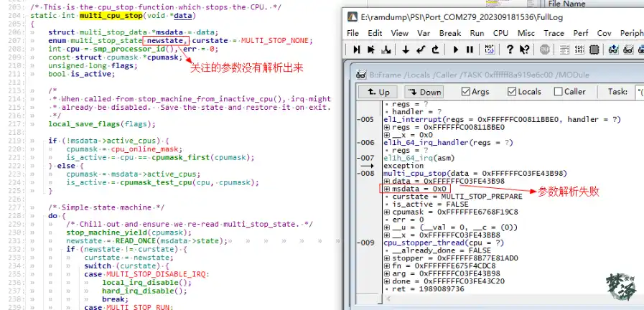Click the Step Over toolbar icon
Screen dimensions: 644x310
[x=371, y=50]
